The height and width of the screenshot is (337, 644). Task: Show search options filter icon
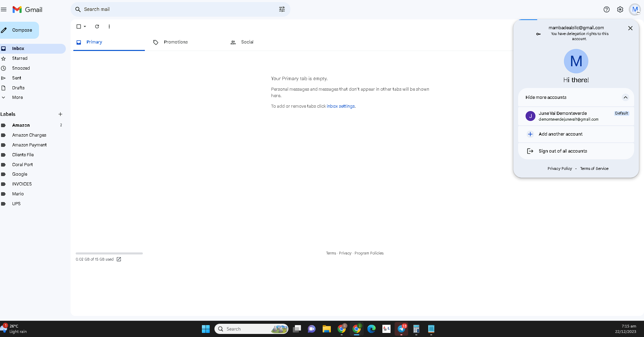coord(282,10)
